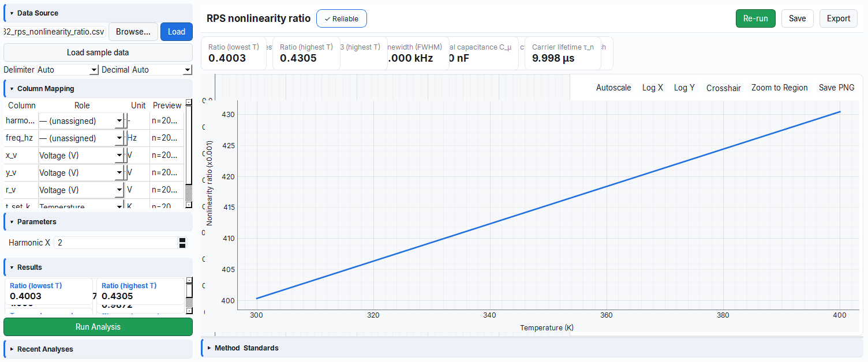Click the Ratio (highest T) summary card above chart
The width and height of the screenshot is (868, 362).
point(306,53)
